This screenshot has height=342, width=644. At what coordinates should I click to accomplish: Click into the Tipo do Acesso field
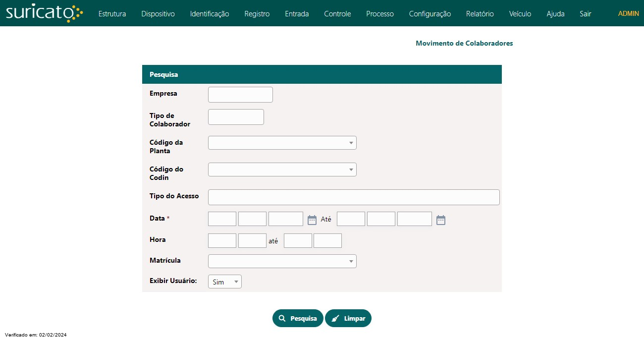[x=354, y=197]
